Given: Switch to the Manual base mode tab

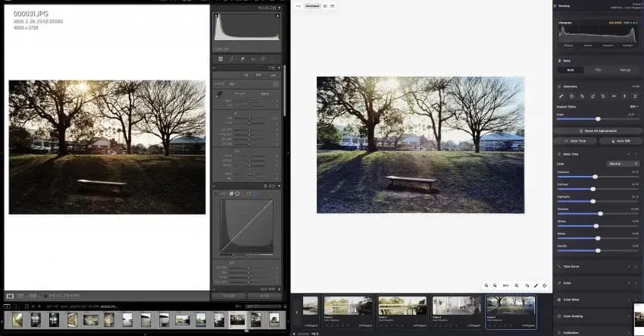Looking at the screenshot, I should [x=625, y=71].
